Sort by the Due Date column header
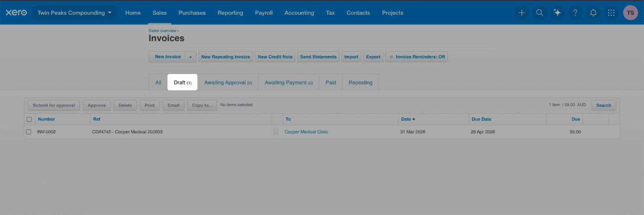The image size is (644, 215). point(481,119)
